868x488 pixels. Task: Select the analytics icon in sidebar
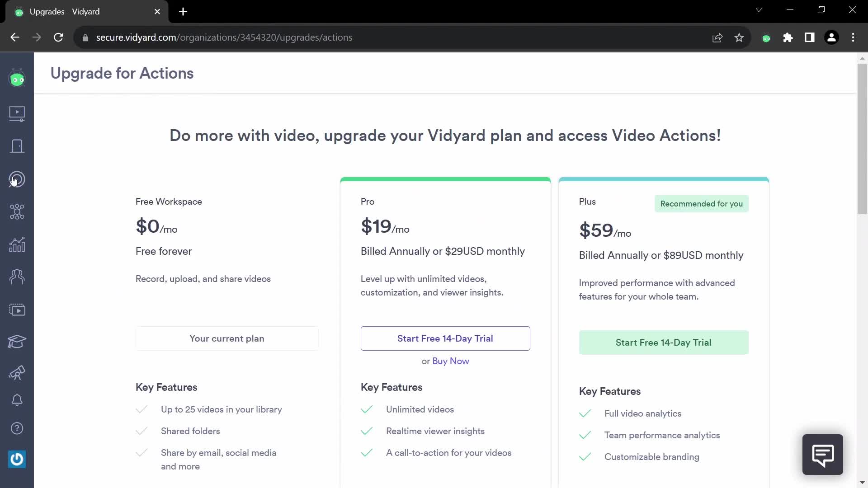coord(16,244)
